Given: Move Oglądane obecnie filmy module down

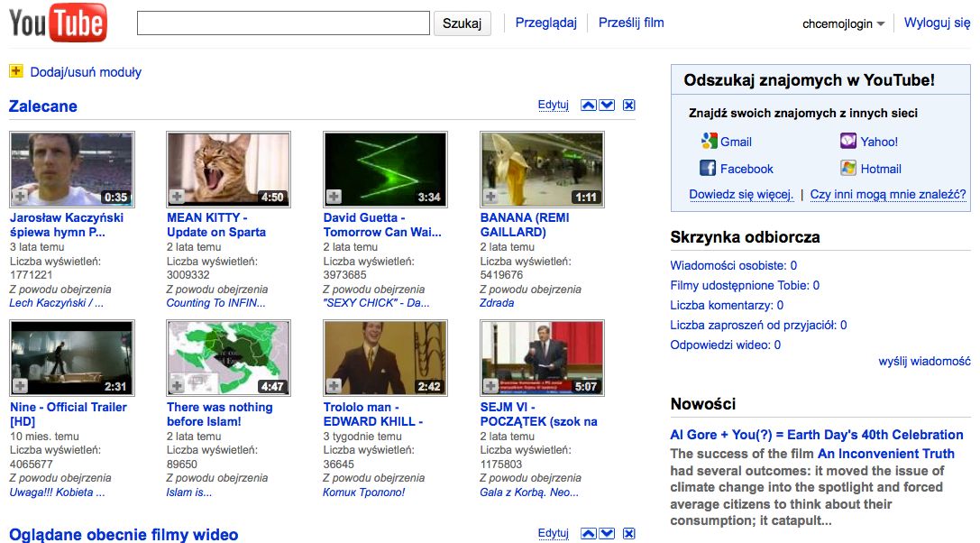Looking at the screenshot, I should coord(607,534).
